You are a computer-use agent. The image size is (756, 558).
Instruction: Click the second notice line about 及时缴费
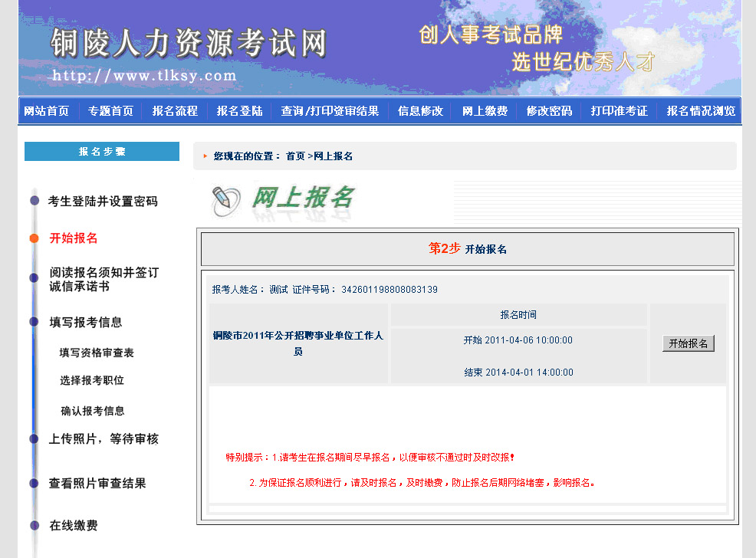coord(422,483)
